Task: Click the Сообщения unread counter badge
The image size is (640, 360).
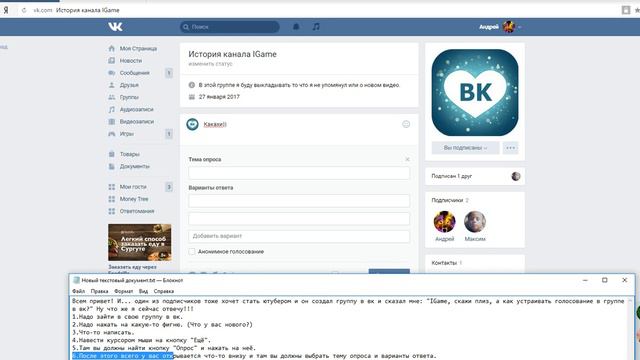Action: point(169,73)
